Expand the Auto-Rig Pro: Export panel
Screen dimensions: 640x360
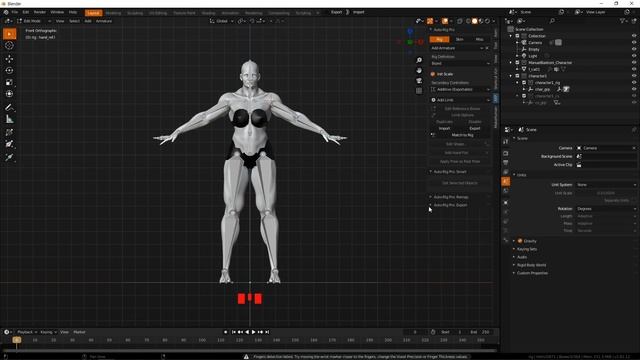pos(450,205)
